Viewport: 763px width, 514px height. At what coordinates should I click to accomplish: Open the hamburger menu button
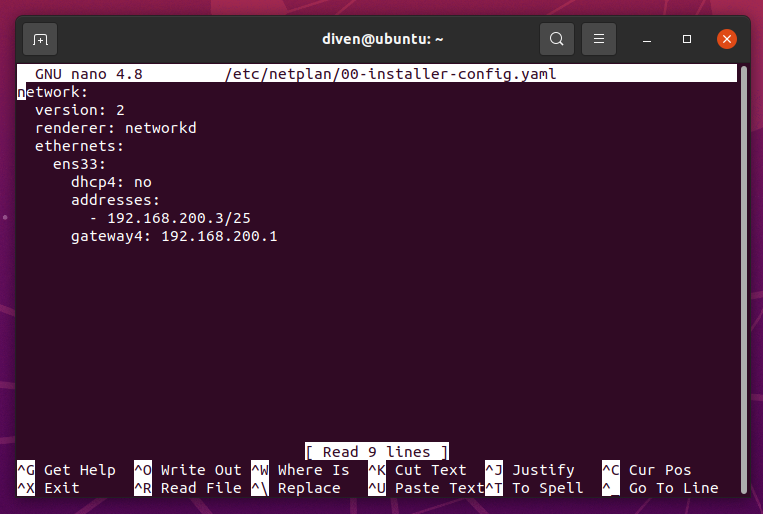point(599,40)
